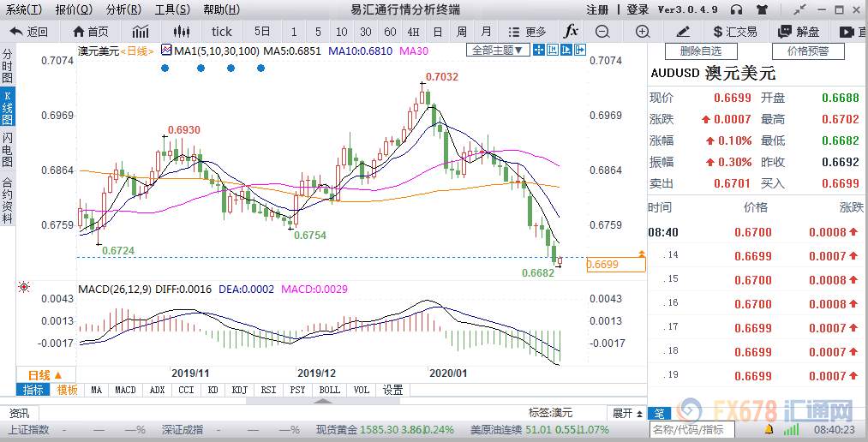Screen dimensions: 868x442
Task: Select the MACD indicator tab
Action: click(126, 390)
